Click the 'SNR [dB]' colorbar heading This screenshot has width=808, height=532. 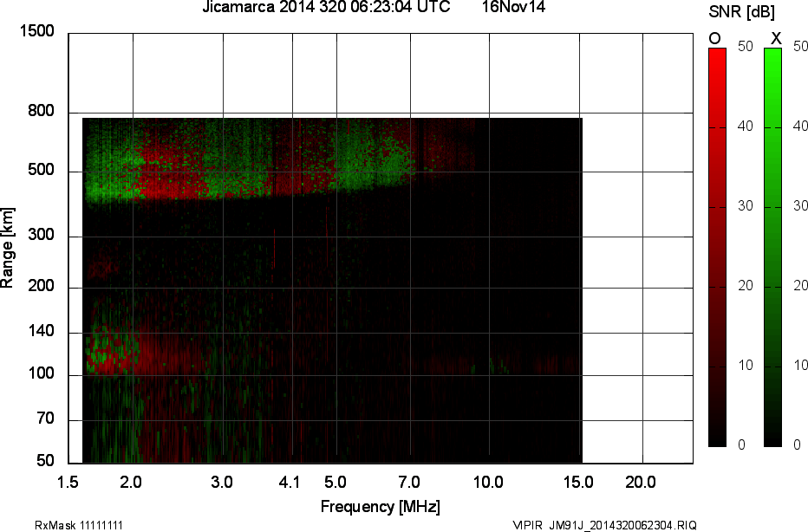click(x=741, y=12)
